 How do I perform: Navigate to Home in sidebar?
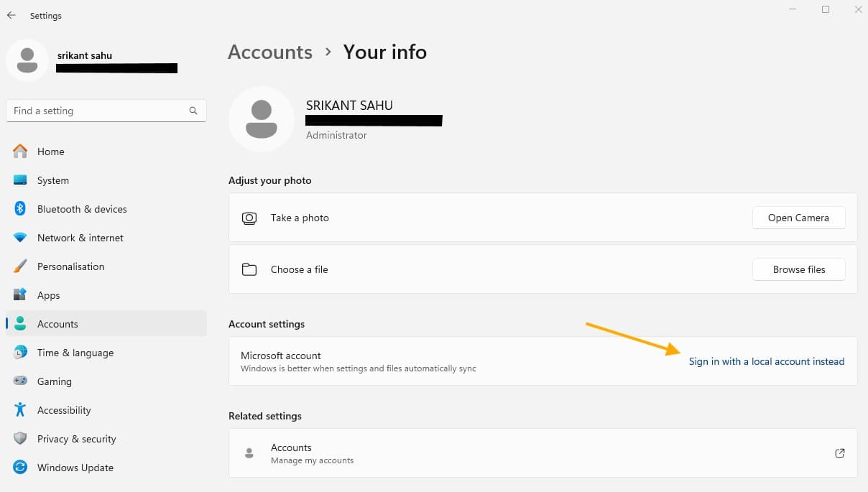click(50, 152)
